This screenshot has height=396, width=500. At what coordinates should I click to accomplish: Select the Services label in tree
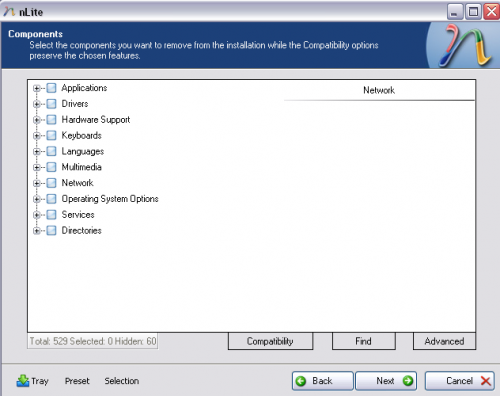click(x=78, y=215)
